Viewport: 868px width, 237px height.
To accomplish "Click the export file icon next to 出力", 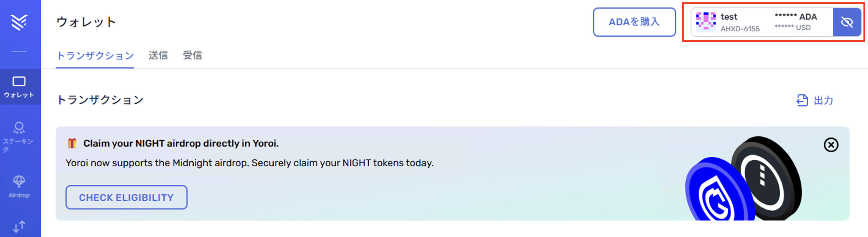I will click(x=802, y=100).
